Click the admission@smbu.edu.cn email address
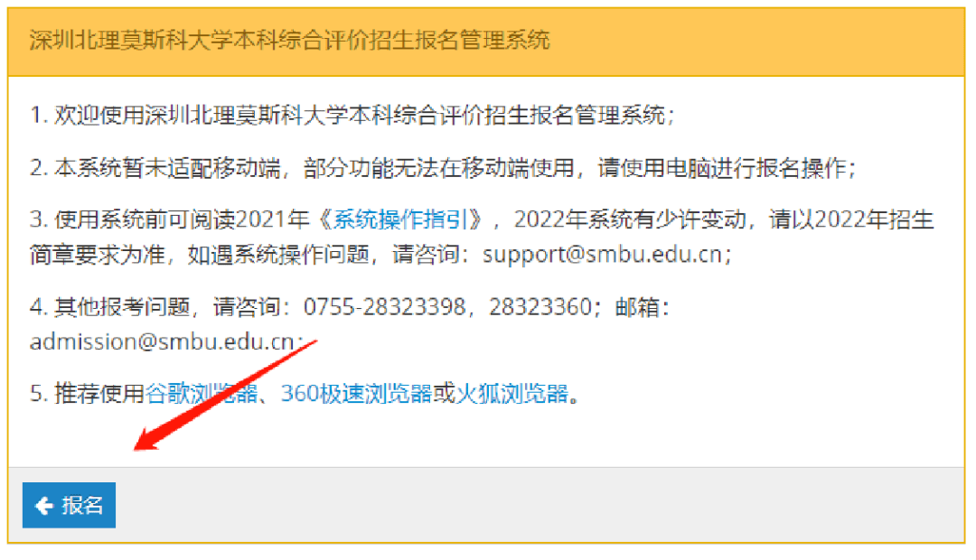Screen dimensions: 976x560 tap(162, 341)
